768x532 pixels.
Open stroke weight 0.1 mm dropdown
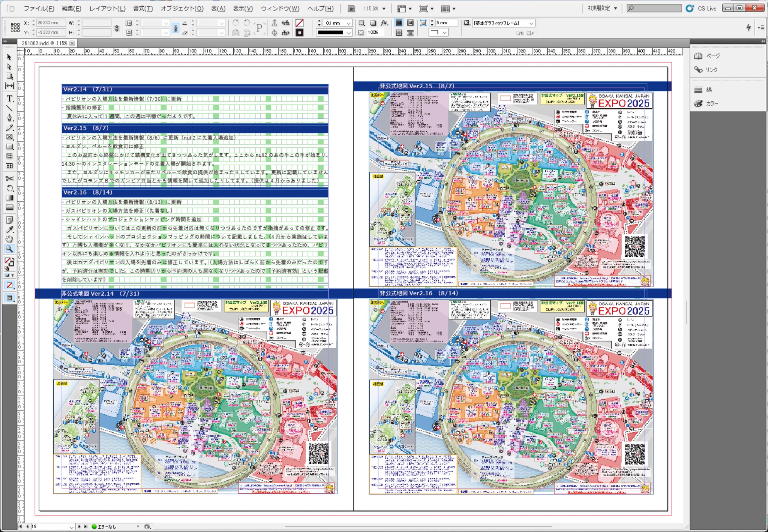pyautogui.click(x=349, y=23)
